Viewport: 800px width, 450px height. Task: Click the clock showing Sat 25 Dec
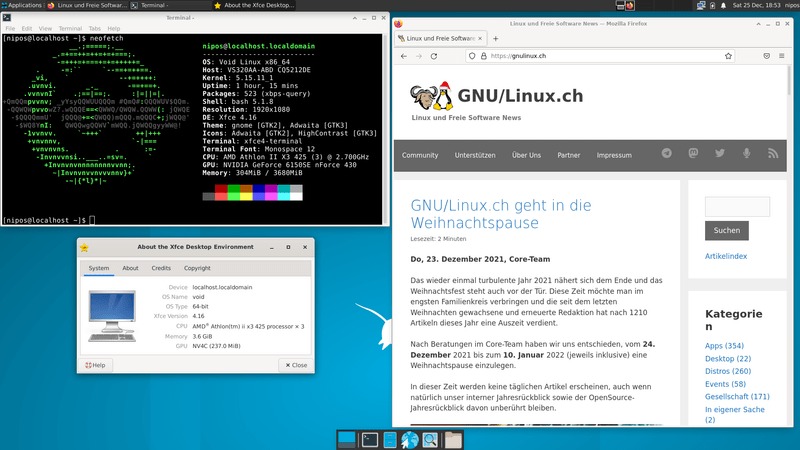[x=756, y=5]
